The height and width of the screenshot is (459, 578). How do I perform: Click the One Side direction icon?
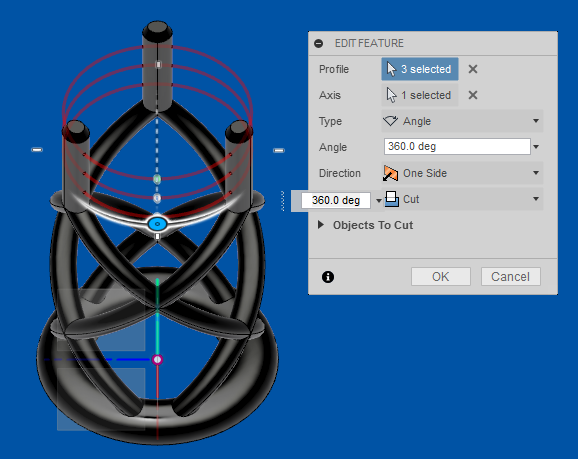click(390, 173)
